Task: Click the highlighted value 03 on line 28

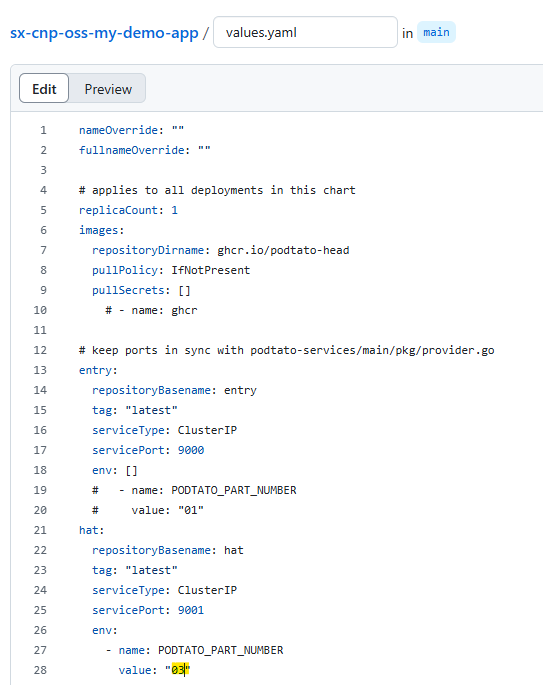Action: 178,670
